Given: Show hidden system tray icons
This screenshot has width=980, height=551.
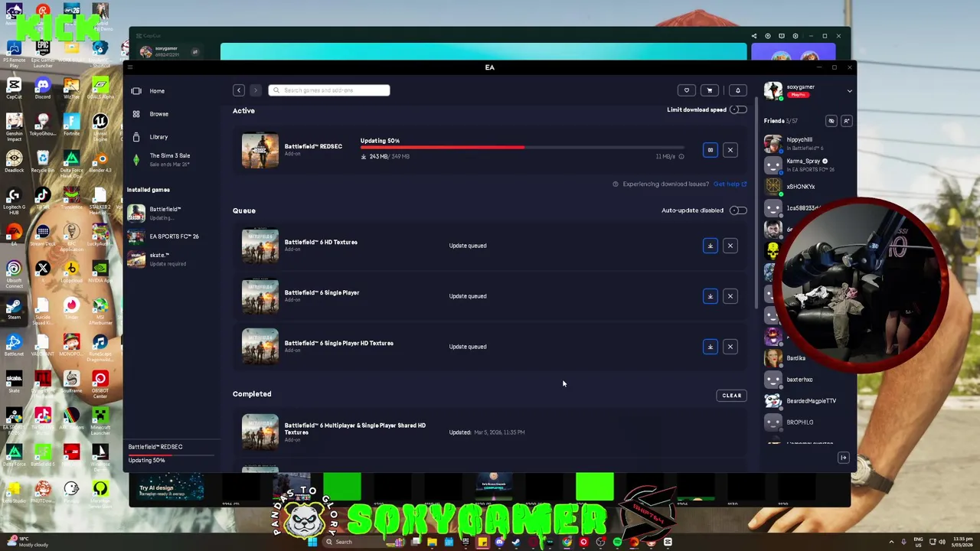Looking at the screenshot, I should (891, 542).
